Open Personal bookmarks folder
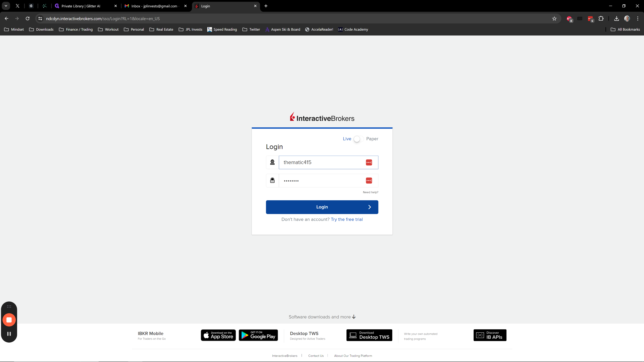644x362 pixels. [x=134, y=29]
